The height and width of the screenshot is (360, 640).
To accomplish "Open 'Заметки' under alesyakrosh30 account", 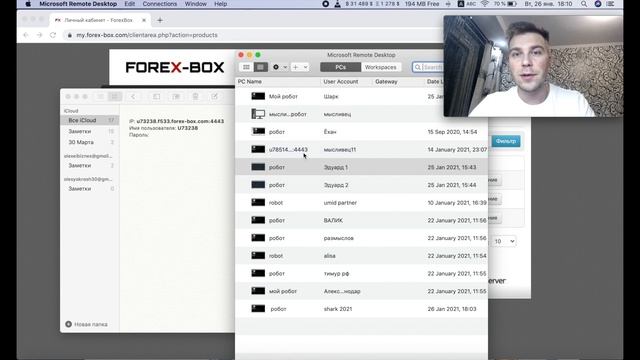I will click(90, 189).
